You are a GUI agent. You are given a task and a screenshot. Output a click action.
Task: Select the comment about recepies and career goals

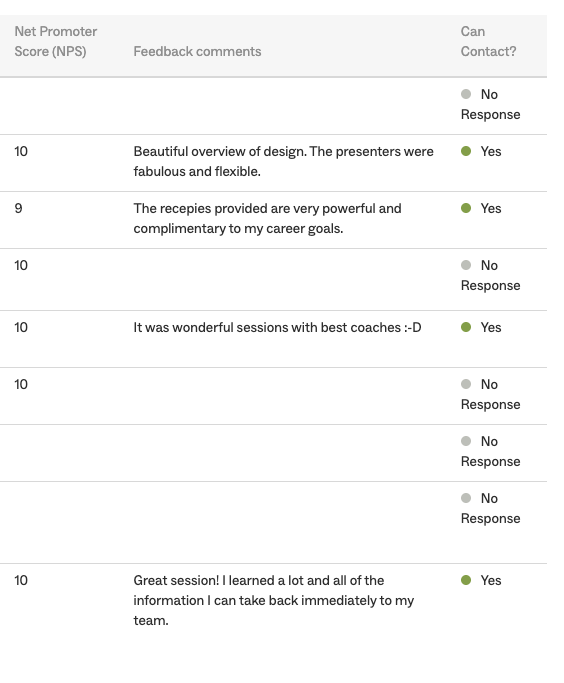[267, 218]
